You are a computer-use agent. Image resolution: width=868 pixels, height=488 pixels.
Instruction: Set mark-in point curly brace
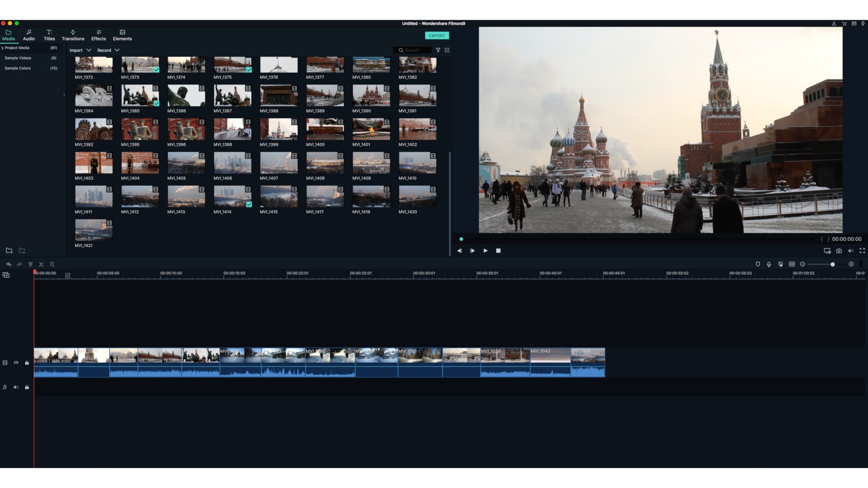pos(822,239)
